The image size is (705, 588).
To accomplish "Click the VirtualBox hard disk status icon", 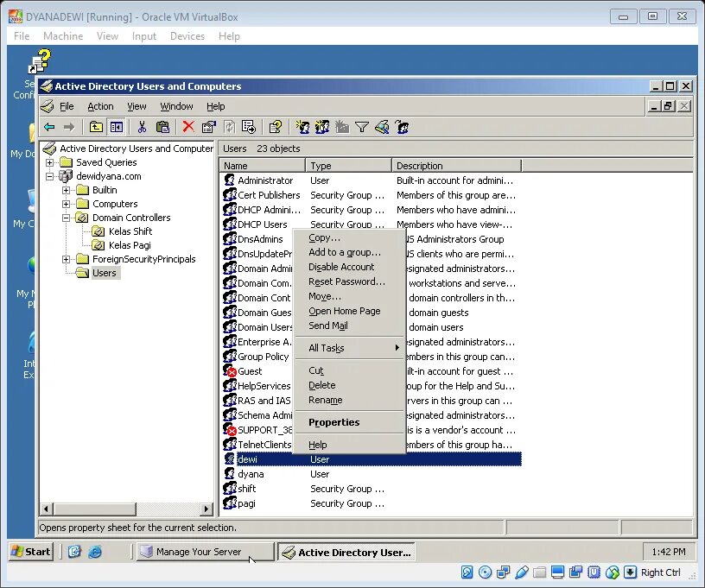I will pyautogui.click(x=467, y=572).
